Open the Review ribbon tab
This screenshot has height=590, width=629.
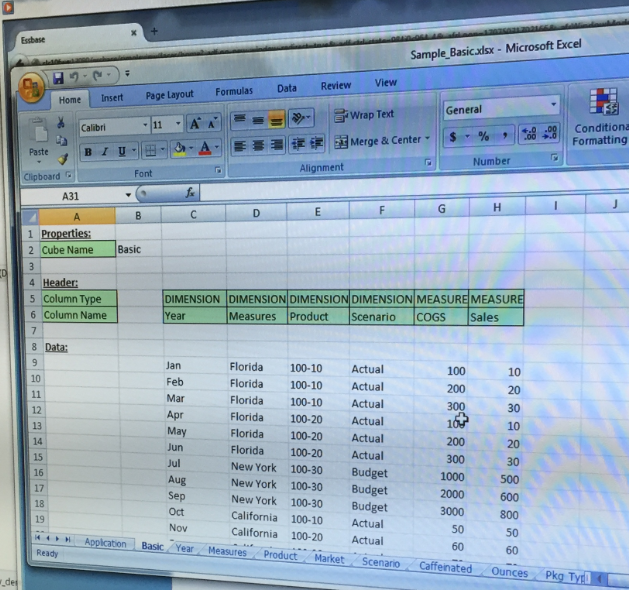336,85
